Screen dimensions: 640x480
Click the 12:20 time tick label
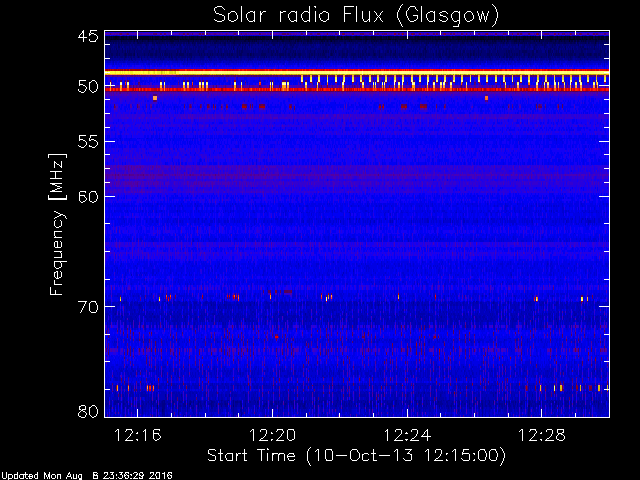(x=272, y=435)
